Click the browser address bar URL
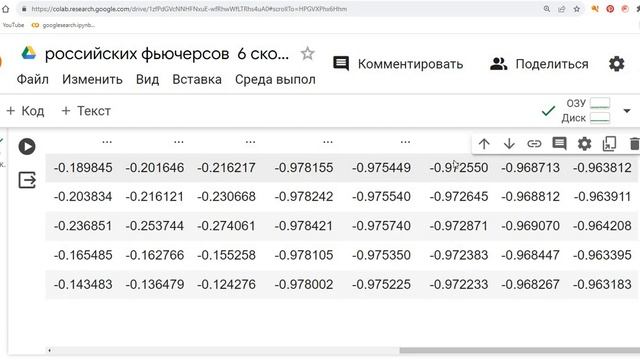 pos(189,9)
